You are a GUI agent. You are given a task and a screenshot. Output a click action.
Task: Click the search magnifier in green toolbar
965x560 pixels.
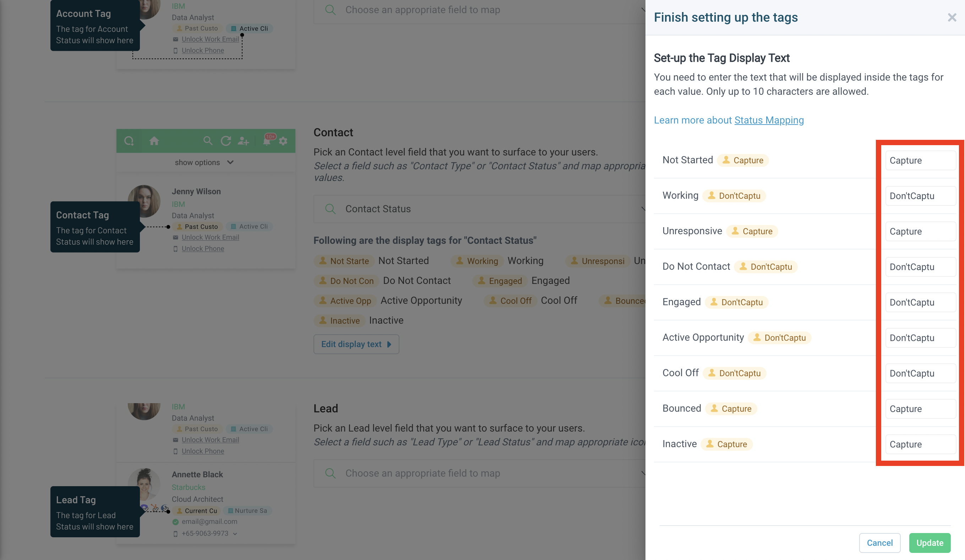pyautogui.click(x=208, y=141)
